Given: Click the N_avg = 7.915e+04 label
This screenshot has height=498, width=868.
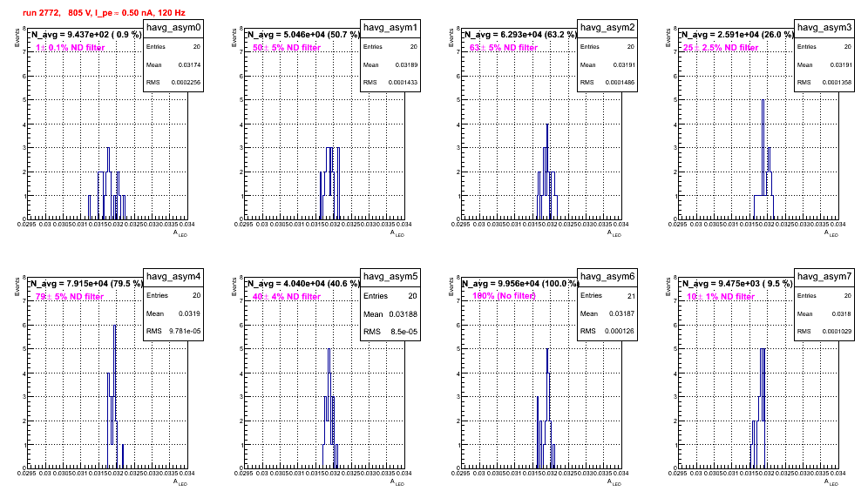Looking at the screenshot, I should [x=86, y=283].
